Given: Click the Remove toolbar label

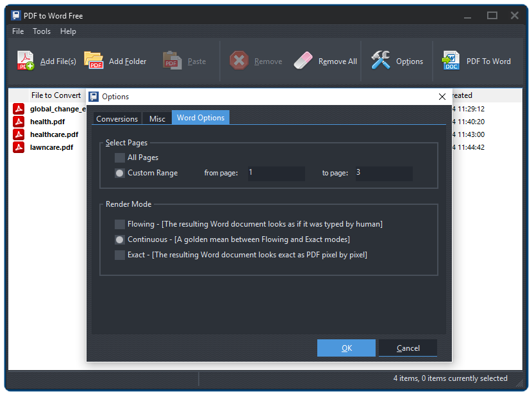Looking at the screenshot, I should [268, 61].
